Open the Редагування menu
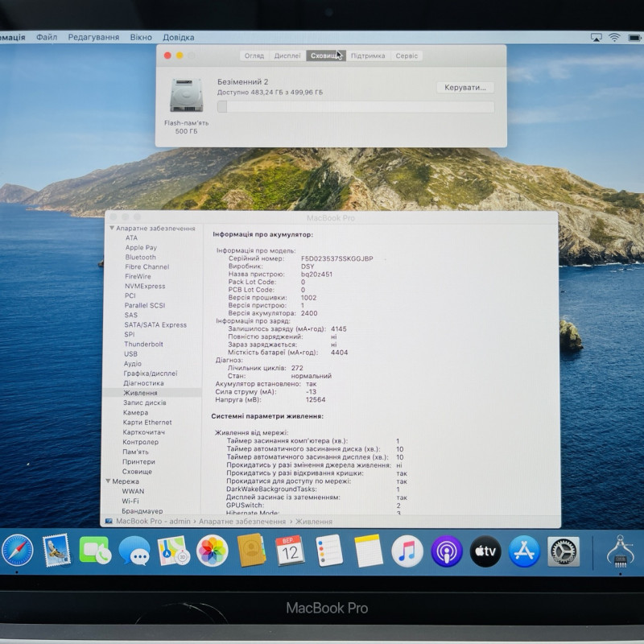 (x=93, y=37)
